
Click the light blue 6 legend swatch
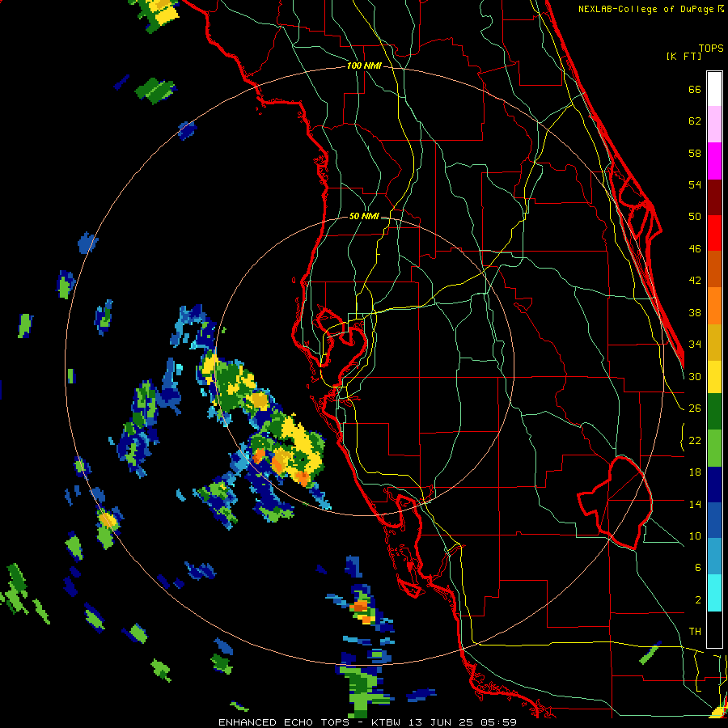(x=714, y=557)
